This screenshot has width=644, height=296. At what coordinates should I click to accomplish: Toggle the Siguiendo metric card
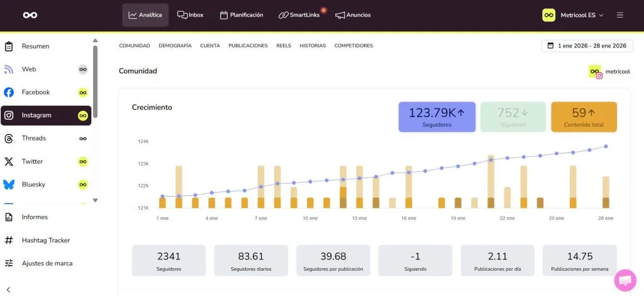[513, 117]
